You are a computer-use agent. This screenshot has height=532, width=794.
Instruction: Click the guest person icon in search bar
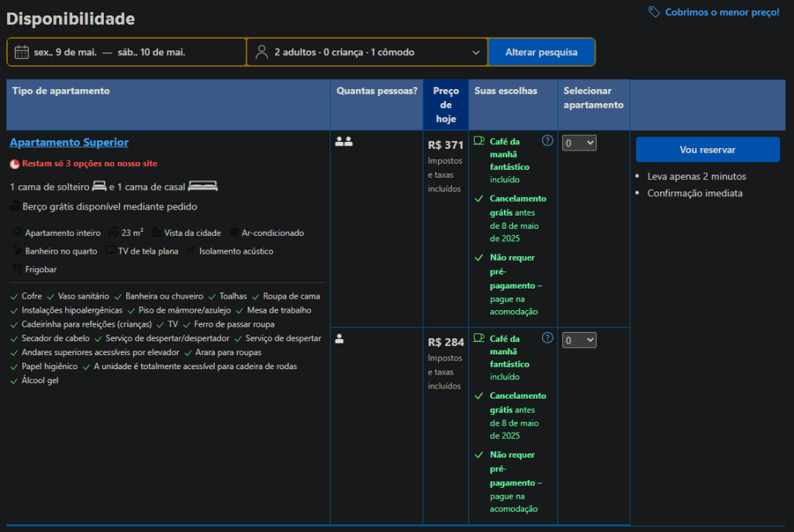(x=261, y=53)
